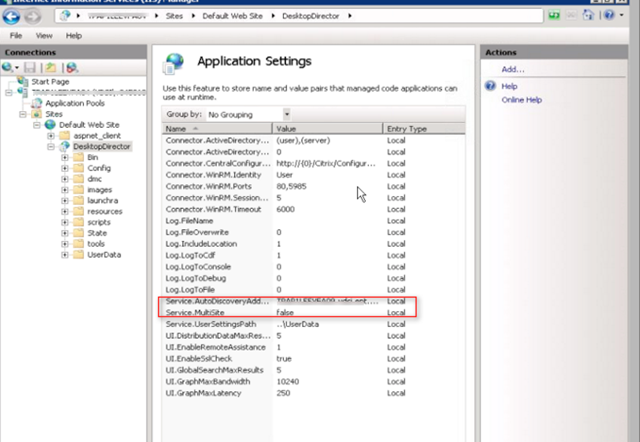Select the Sites tree node

point(54,114)
